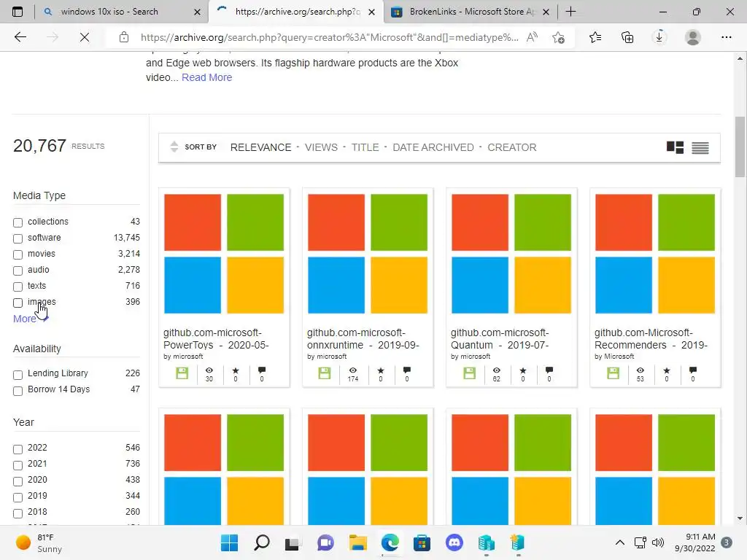Go back to the previous page
747x560 pixels.
tap(20, 37)
